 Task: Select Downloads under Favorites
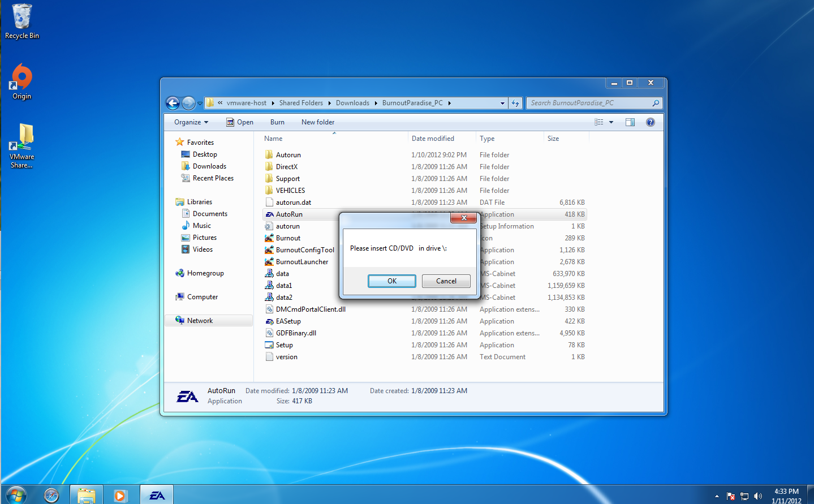pyautogui.click(x=209, y=166)
